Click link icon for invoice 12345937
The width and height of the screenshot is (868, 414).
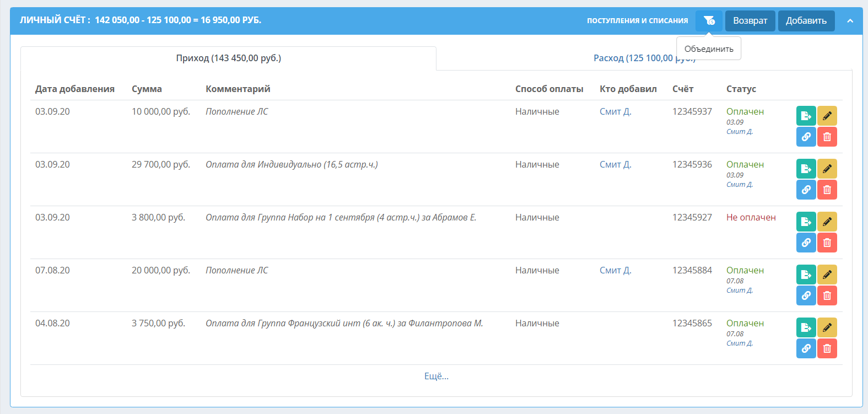coord(806,137)
